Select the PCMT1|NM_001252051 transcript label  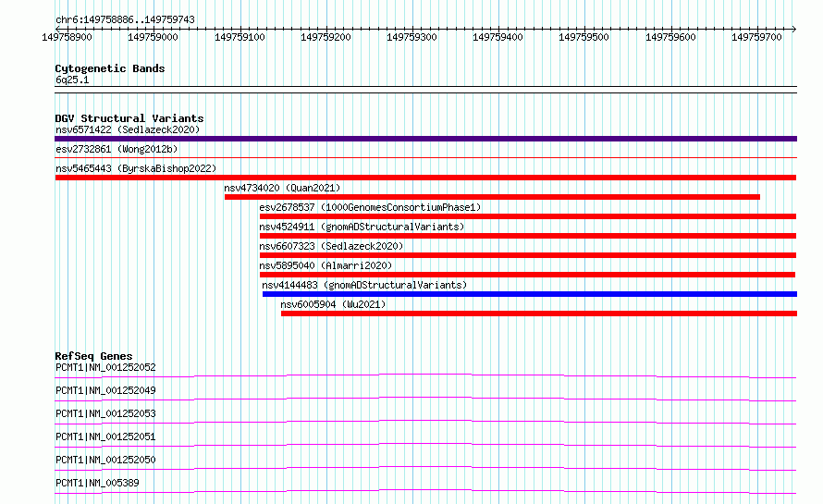105,436
